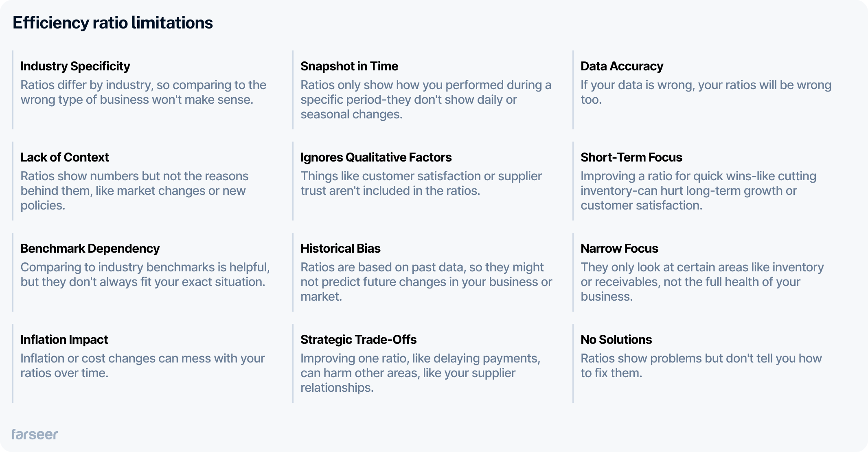Click the "Efficiency ratio limitations" title
The image size is (868, 452).
point(113,23)
